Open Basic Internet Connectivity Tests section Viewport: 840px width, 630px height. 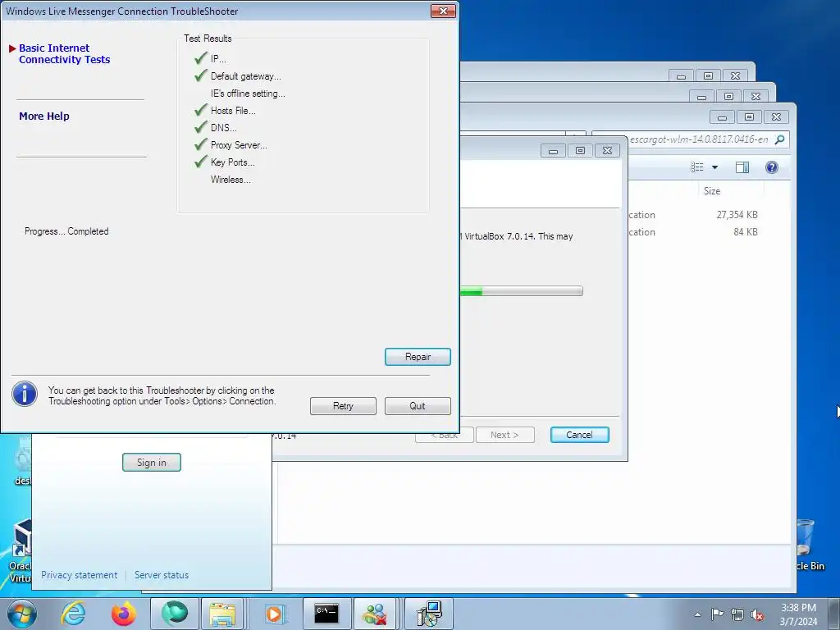click(x=64, y=53)
